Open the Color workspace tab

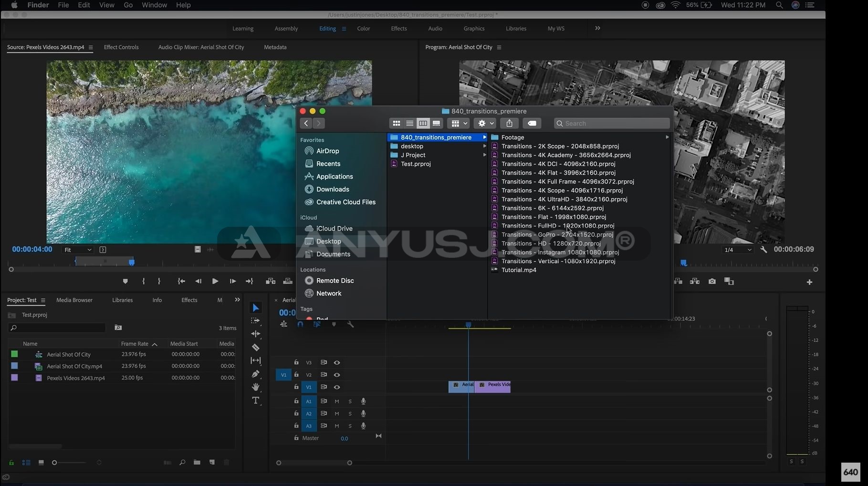364,29
